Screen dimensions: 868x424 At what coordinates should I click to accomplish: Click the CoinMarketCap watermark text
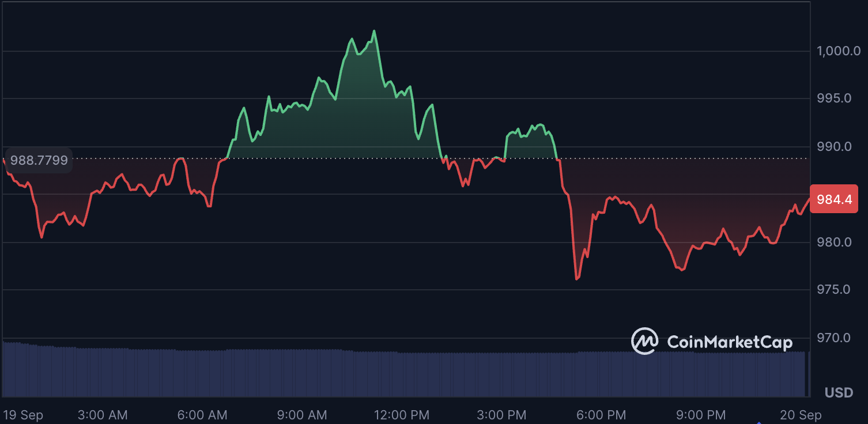click(x=729, y=342)
